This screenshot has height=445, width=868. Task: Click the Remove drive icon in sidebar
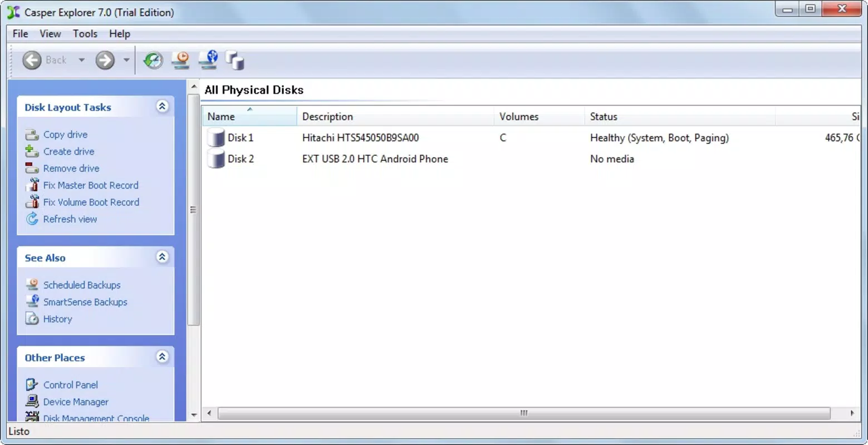click(32, 168)
